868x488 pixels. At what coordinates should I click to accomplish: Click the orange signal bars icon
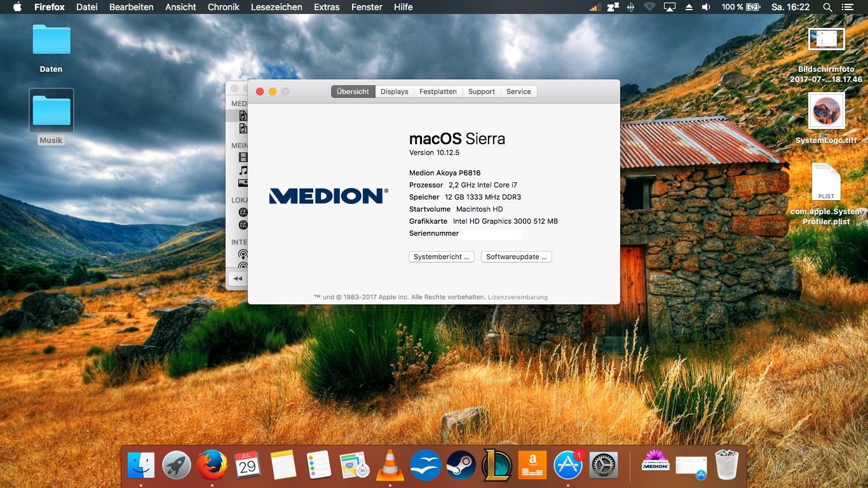[595, 7]
